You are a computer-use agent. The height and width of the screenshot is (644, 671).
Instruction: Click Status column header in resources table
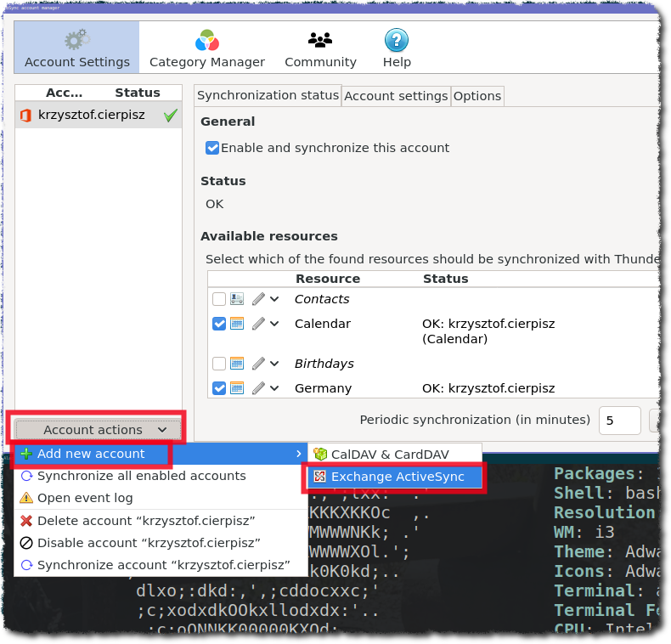tap(445, 279)
